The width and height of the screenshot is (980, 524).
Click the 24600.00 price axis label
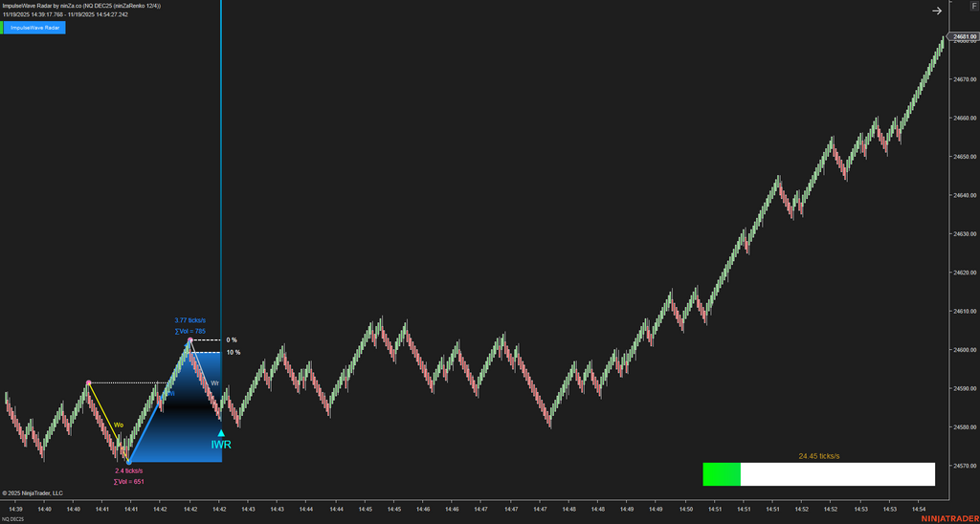pos(965,350)
